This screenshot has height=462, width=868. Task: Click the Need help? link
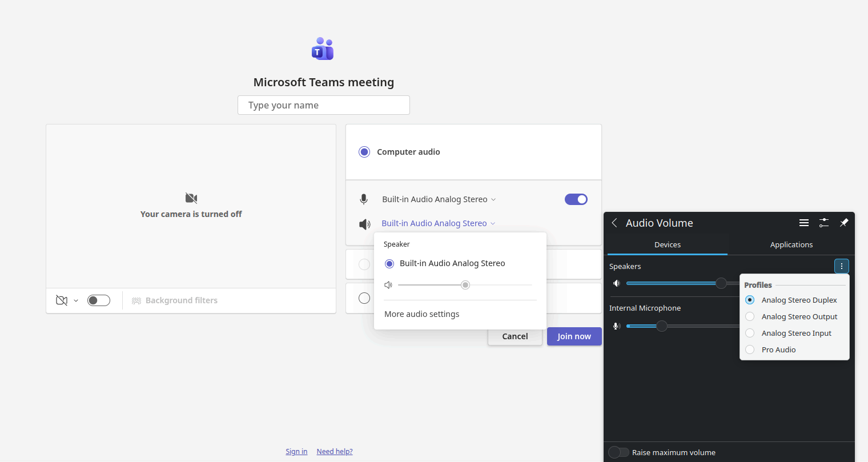point(335,452)
